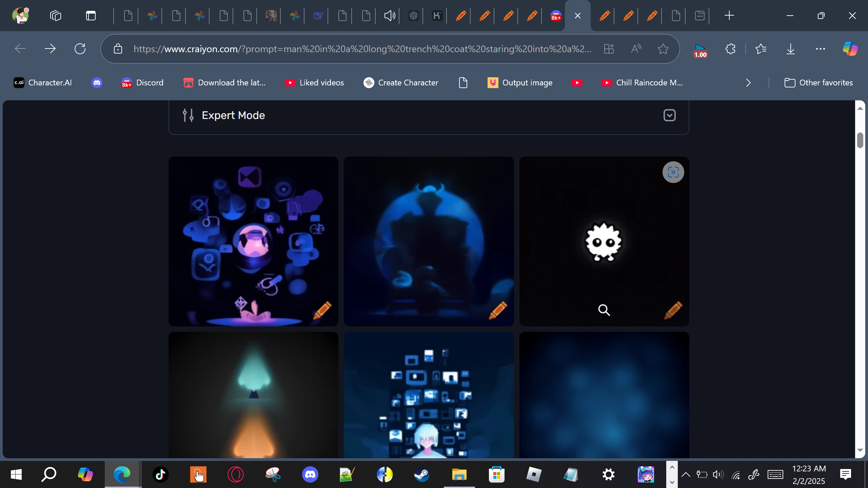Click the orange pencil on the icons collage image

(x=322, y=310)
